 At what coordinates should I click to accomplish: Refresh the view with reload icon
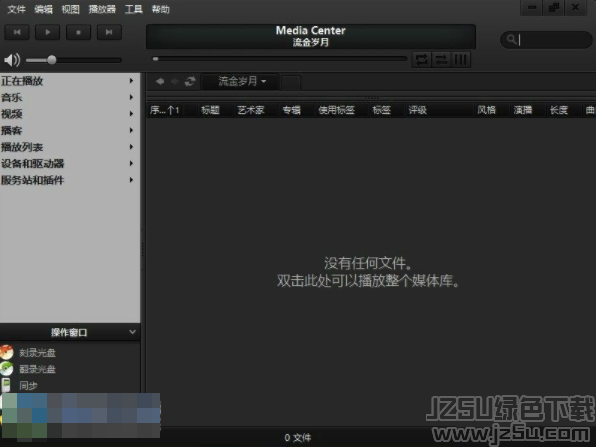[190, 81]
